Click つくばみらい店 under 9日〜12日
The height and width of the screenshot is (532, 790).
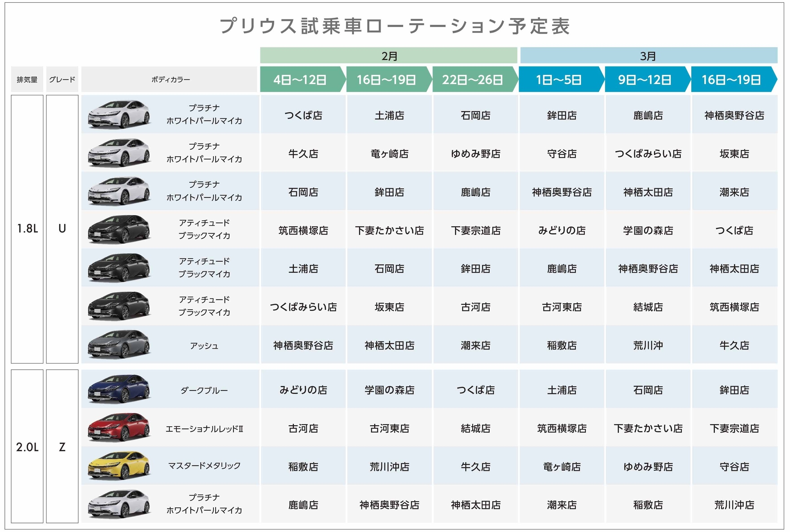tap(648, 154)
